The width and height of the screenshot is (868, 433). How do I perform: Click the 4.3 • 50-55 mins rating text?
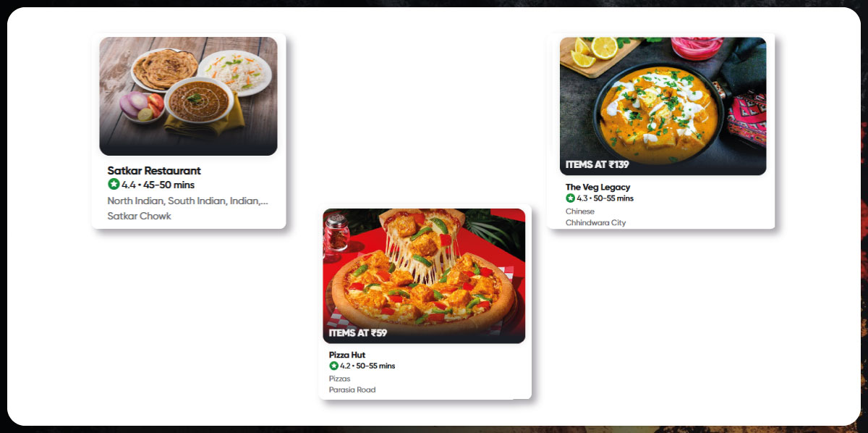click(x=605, y=198)
